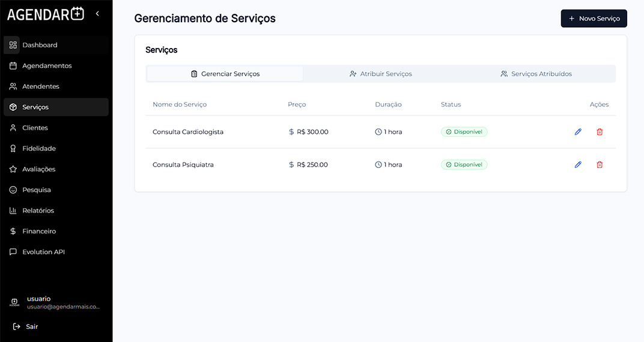Viewport: 644px width, 342px height.
Task: Open Relatórios in the sidebar
Action: pyautogui.click(x=56, y=211)
